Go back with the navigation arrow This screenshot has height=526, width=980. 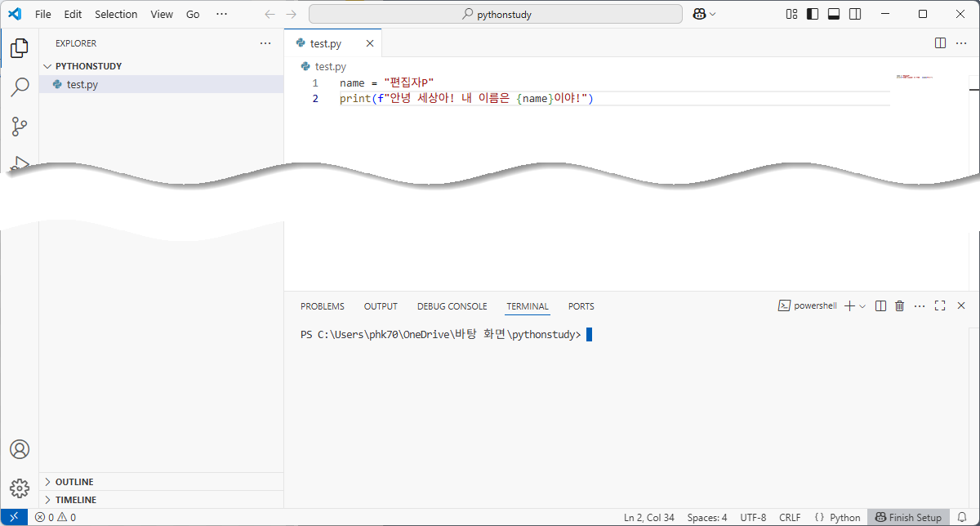click(x=270, y=14)
